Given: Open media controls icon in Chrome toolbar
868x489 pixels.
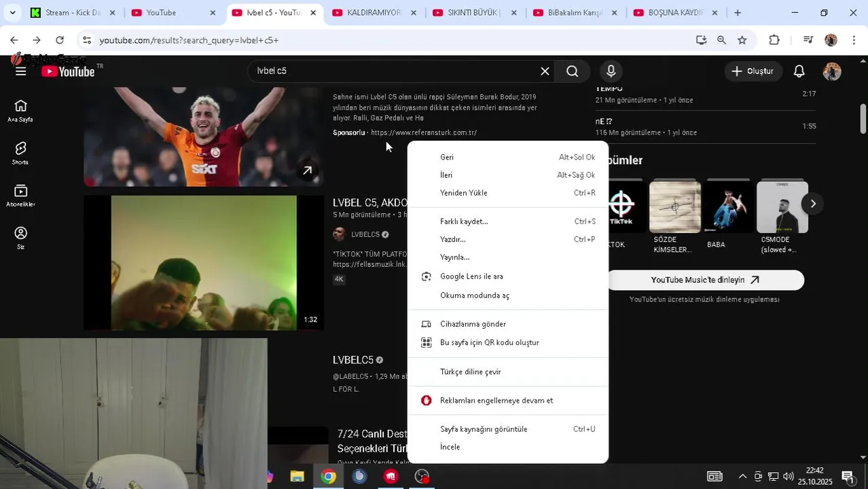Looking at the screenshot, I should pyautogui.click(x=808, y=40).
